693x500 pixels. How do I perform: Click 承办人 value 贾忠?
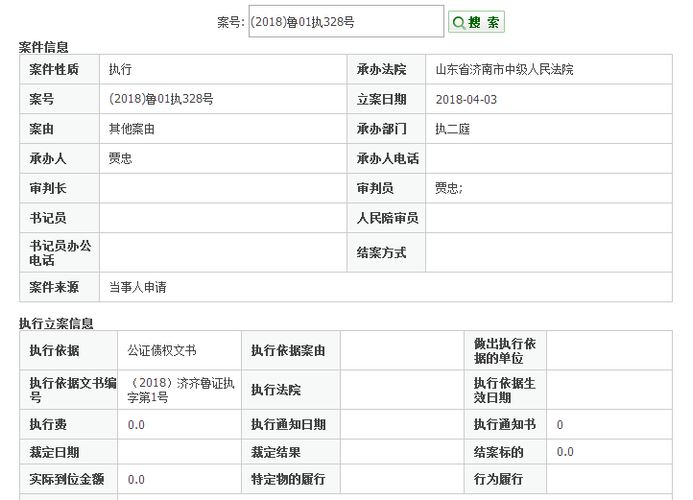pyautogui.click(x=120, y=158)
